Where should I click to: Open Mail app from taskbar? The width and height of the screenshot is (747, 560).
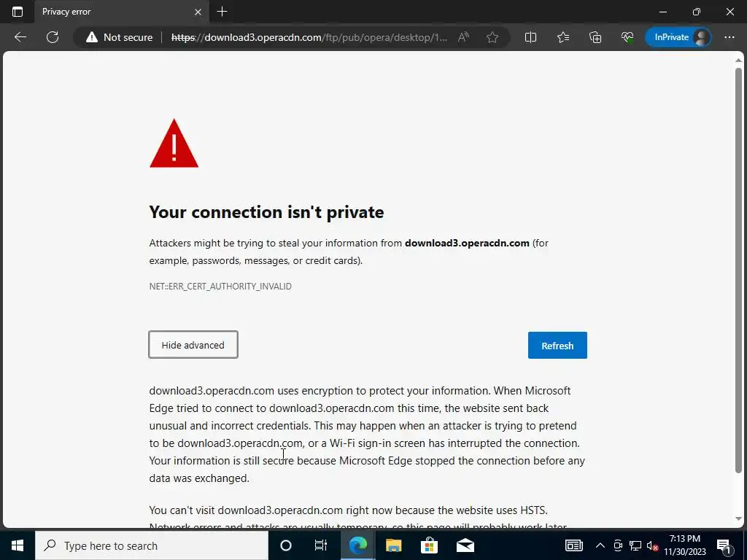[x=465, y=545]
